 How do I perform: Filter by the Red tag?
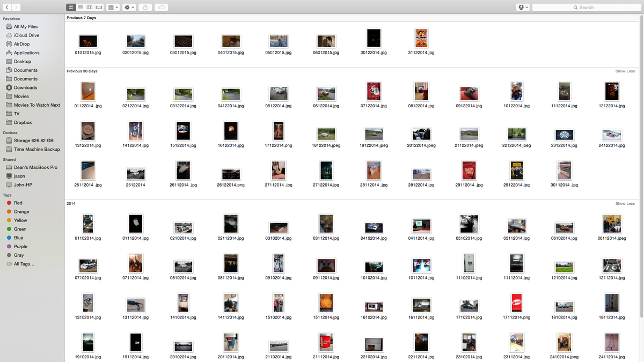[18, 203]
